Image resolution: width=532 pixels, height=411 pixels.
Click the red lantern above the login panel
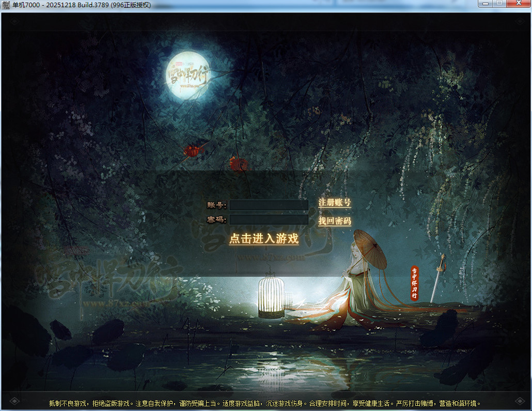(238, 164)
